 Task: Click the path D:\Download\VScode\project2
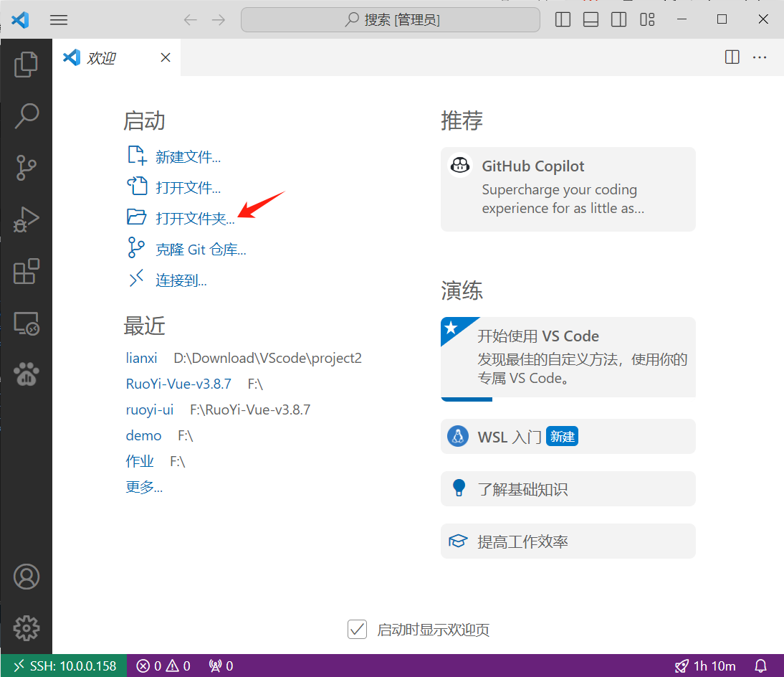[267, 359]
